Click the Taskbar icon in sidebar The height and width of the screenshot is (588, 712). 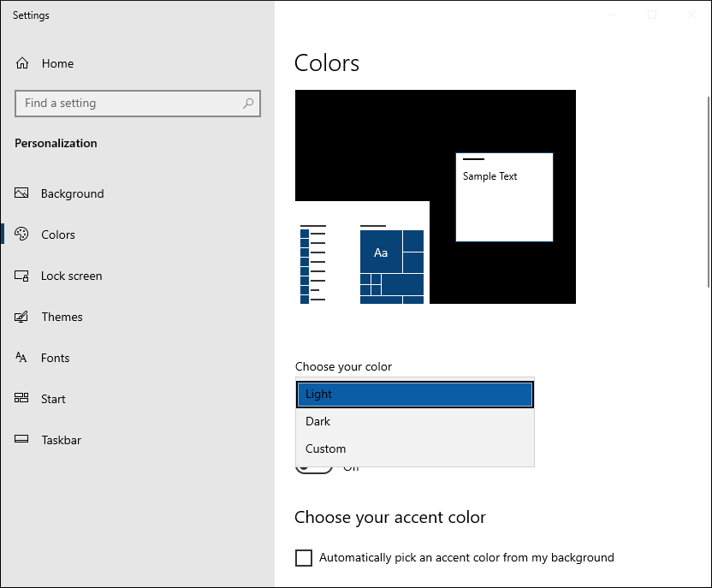tap(22, 440)
